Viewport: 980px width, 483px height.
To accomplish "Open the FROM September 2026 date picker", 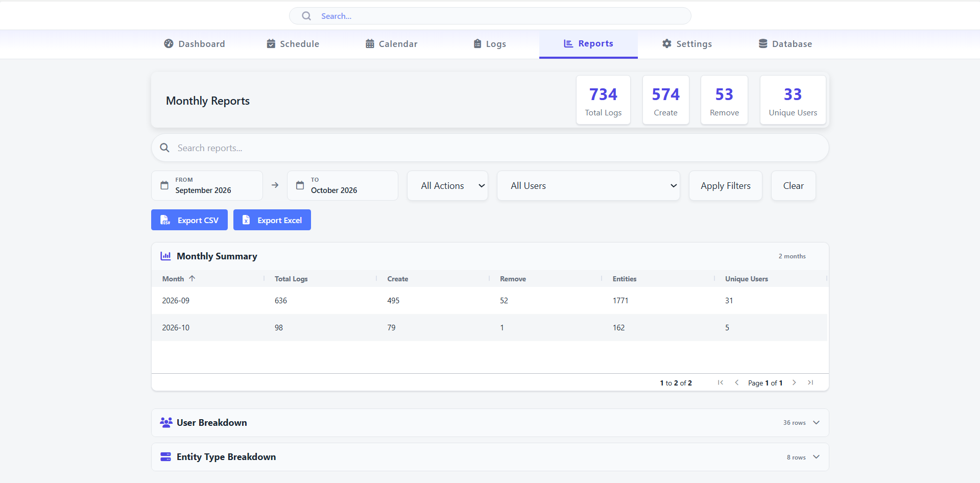I will tap(207, 185).
